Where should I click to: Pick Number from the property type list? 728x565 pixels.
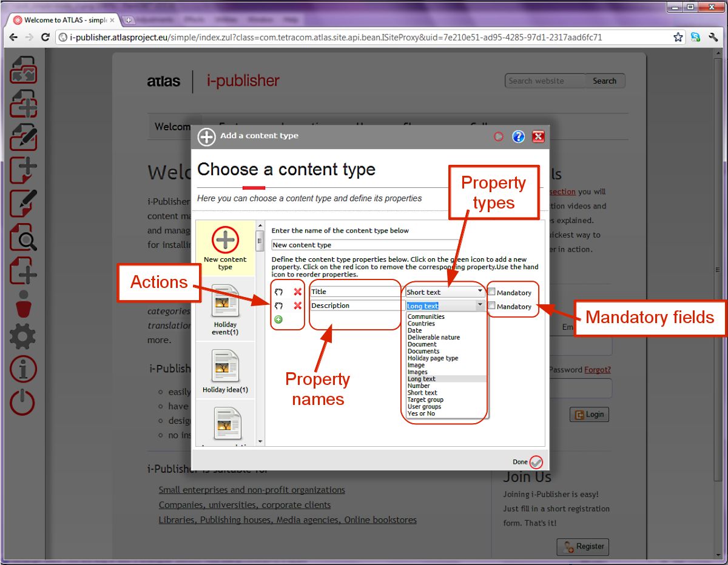pyautogui.click(x=419, y=386)
